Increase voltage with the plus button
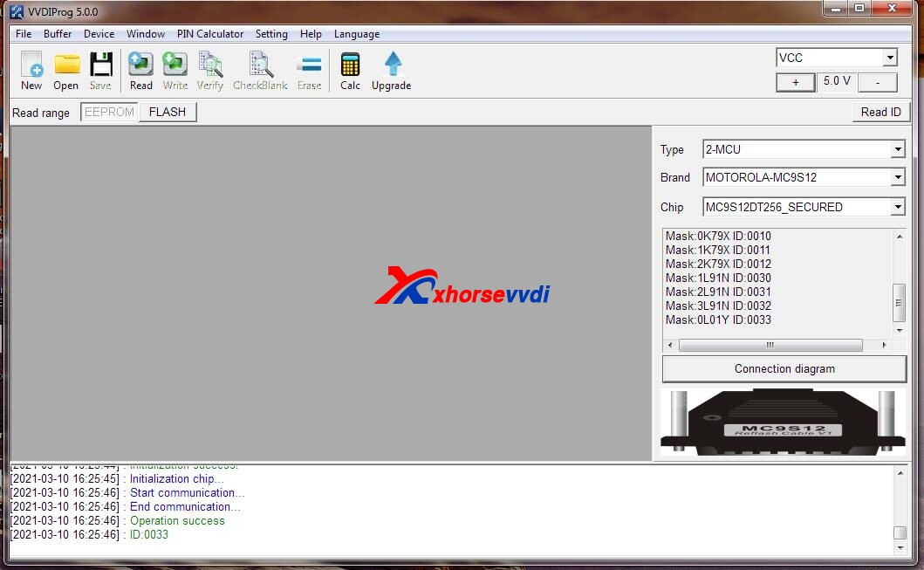This screenshot has width=924, height=570. 796,82
